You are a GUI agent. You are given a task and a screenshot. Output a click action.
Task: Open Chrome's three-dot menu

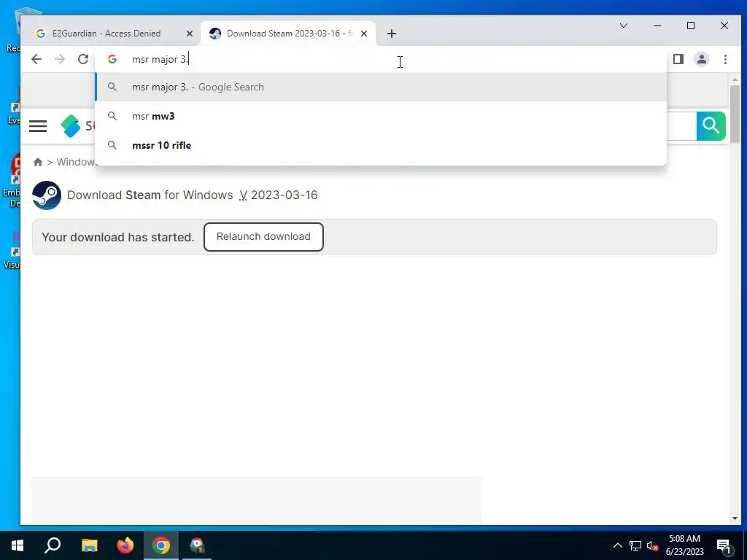tap(725, 59)
